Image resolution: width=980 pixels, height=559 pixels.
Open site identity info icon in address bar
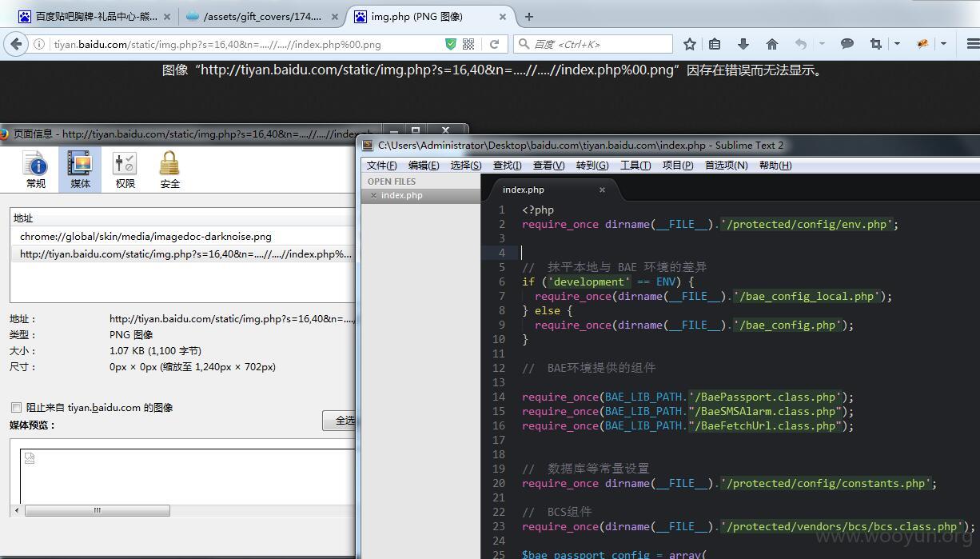point(38,45)
